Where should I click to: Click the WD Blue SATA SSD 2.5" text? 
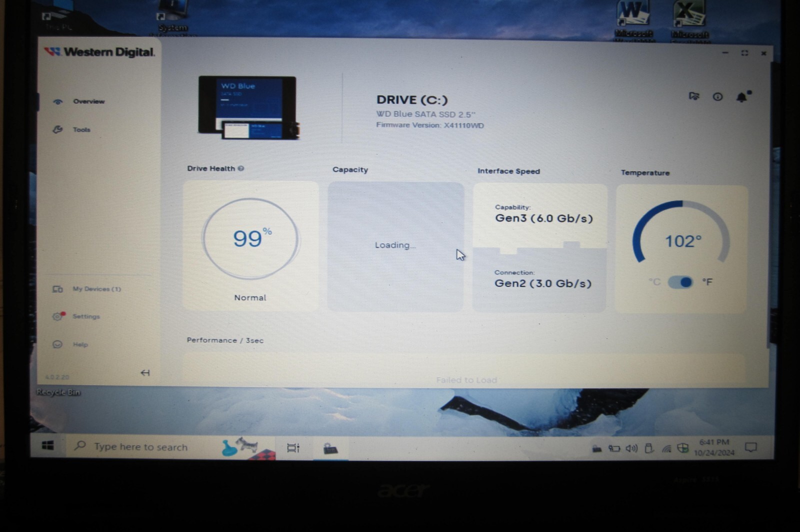click(x=425, y=114)
